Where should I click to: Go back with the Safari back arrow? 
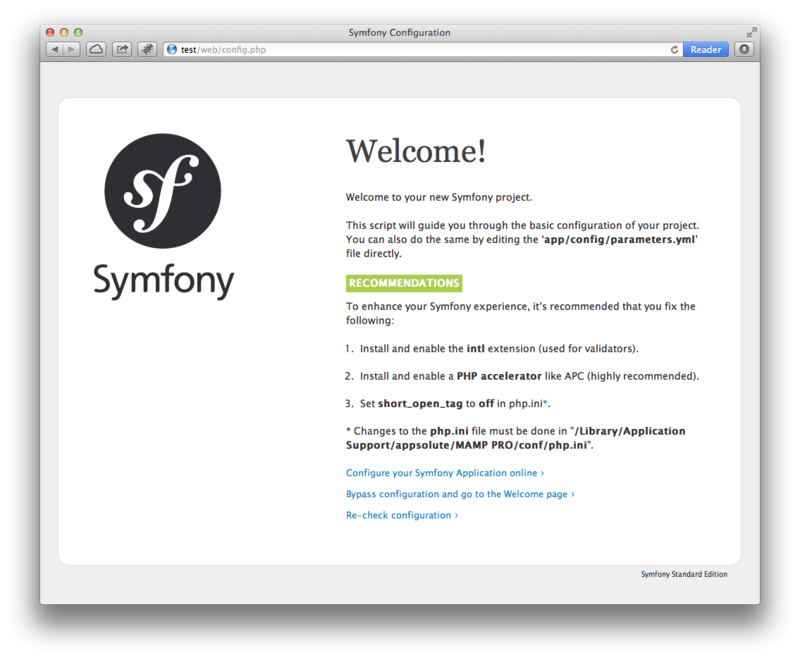pos(55,49)
